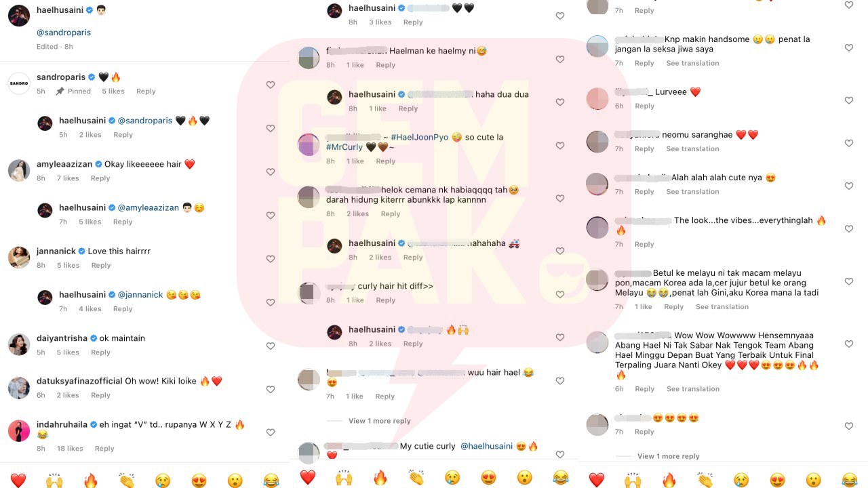Reply to indahruhaila's 'eh ingat V' comment
The height and width of the screenshot is (488, 868).
coord(104,449)
